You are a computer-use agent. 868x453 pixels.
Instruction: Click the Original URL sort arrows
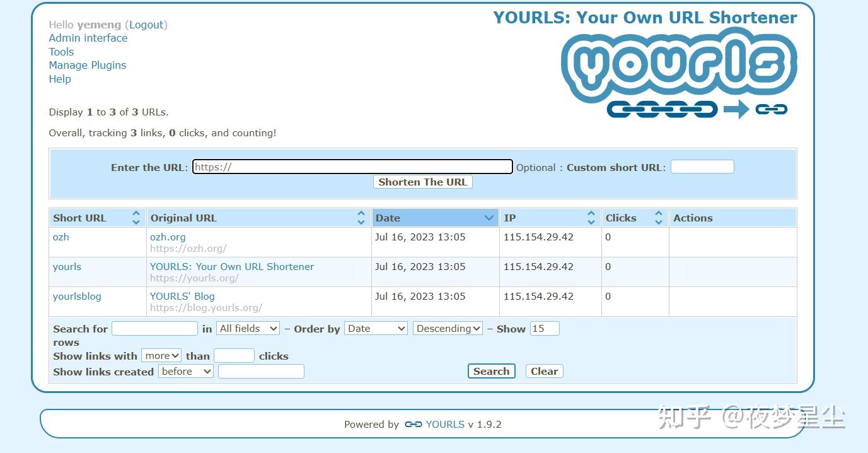click(361, 218)
